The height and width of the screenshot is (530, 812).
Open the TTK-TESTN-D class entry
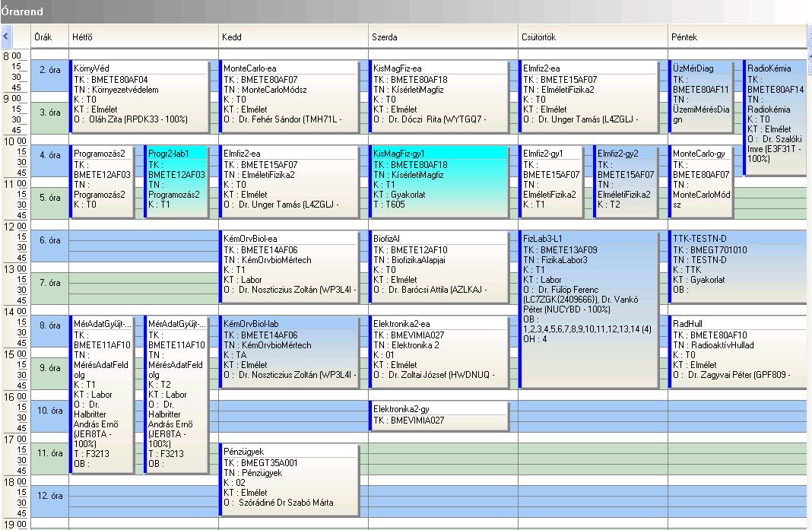pyautogui.click(x=737, y=267)
